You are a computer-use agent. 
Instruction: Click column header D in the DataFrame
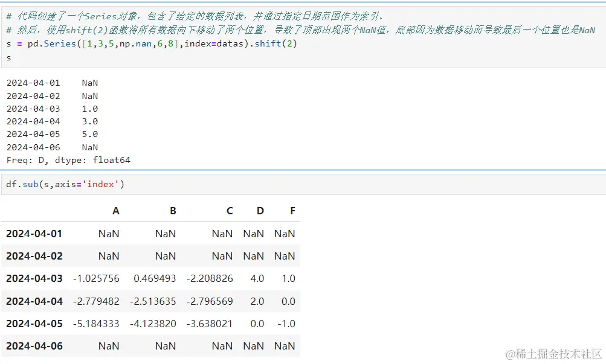point(260,211)
